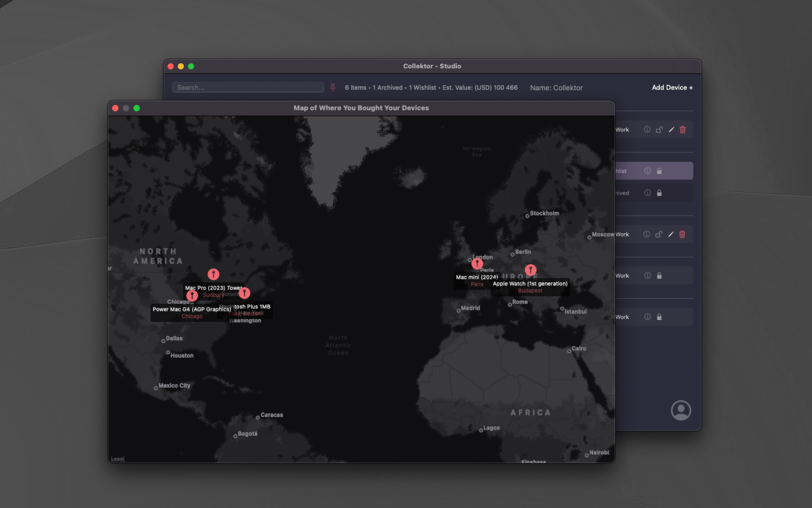
Task: Click the Chicago map pin for Power Mac G4
Action: [192, 296]
